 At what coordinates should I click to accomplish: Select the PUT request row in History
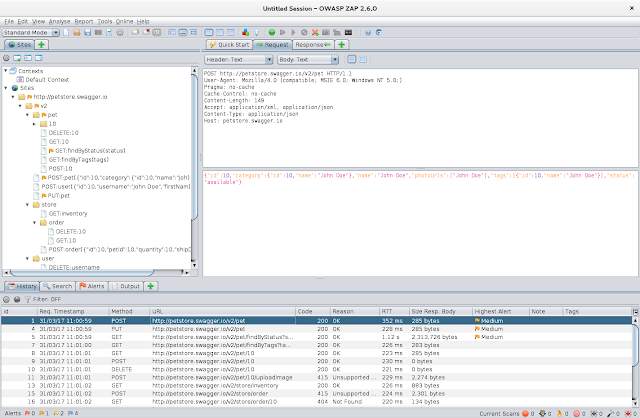pyautogui.click(x=115, y=329)
